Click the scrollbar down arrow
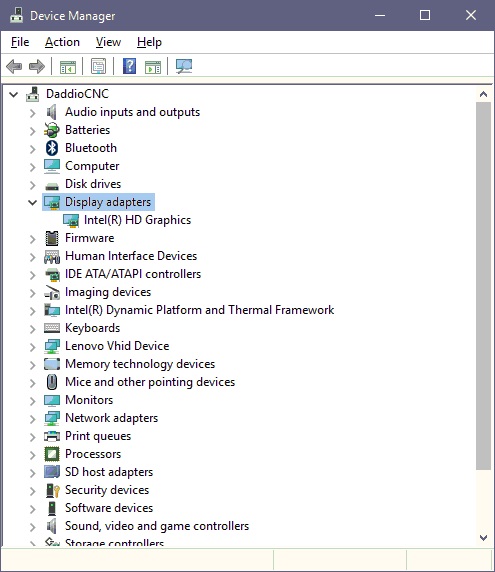 484,538
